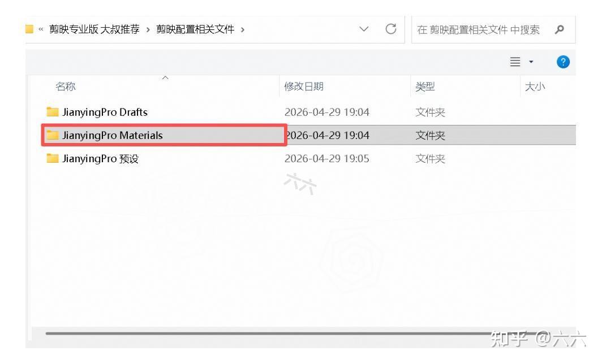The height and width of the screenshot is (364, 602).
Task: Click the folder icon in address bar
Action: [x=29, y=29]
